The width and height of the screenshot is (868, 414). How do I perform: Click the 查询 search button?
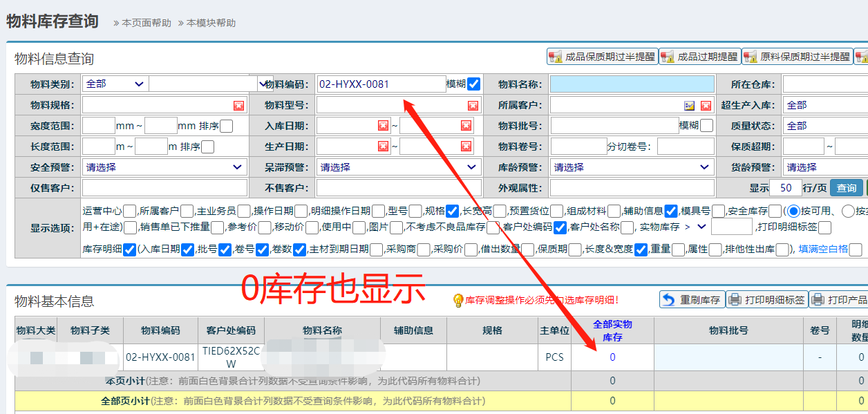point(846,188)
